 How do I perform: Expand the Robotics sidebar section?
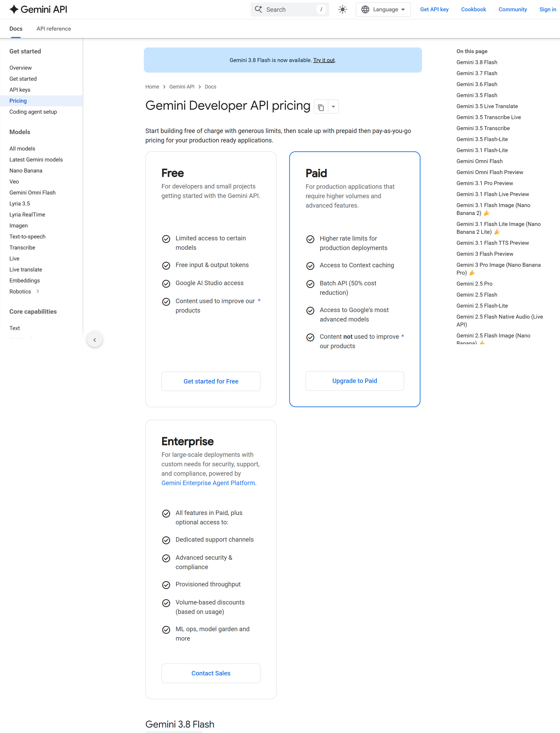click(38, 291)
